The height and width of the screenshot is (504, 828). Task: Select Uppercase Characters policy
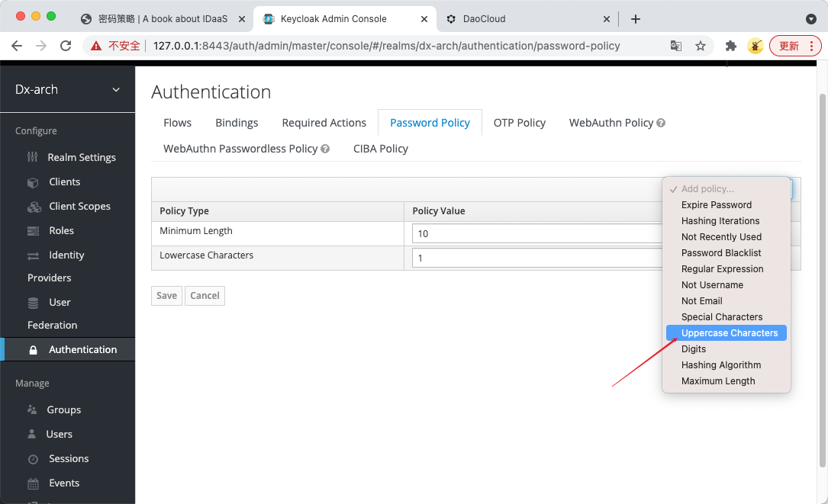727,333
